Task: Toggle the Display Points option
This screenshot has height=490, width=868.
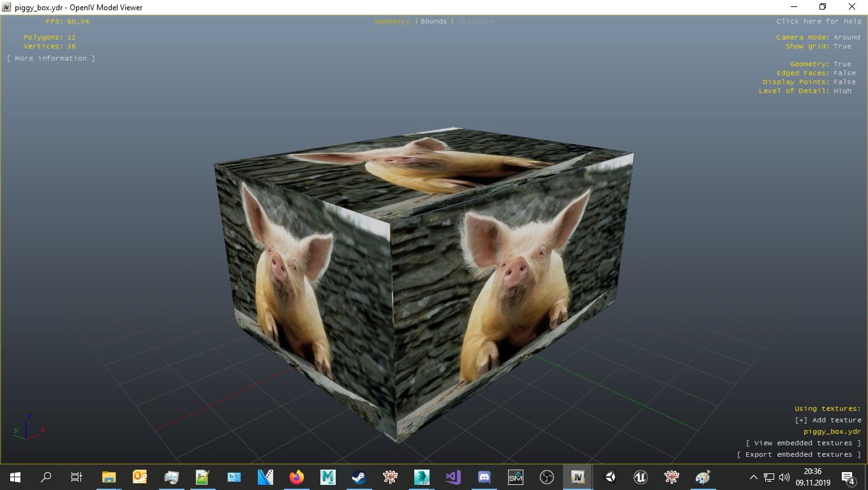Action: coord(844,82)
